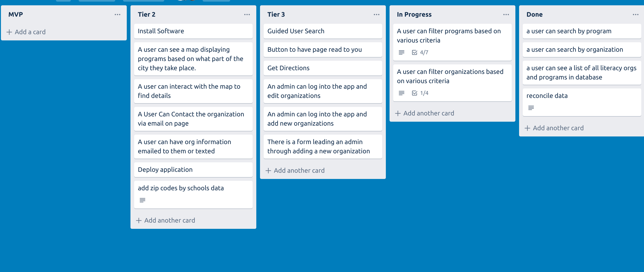Open the Install Software card
This screenshot has width=644, height=272.
click(x=193, y=31)
